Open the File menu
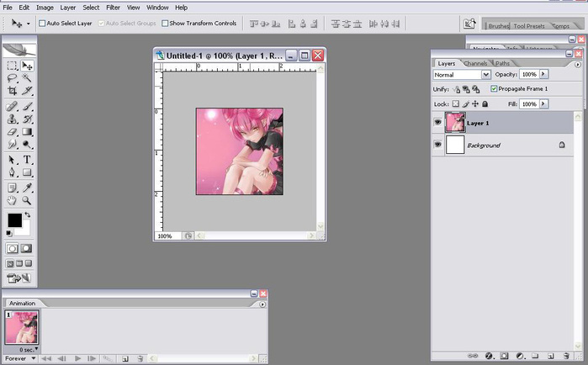 [x=8, y=8]
